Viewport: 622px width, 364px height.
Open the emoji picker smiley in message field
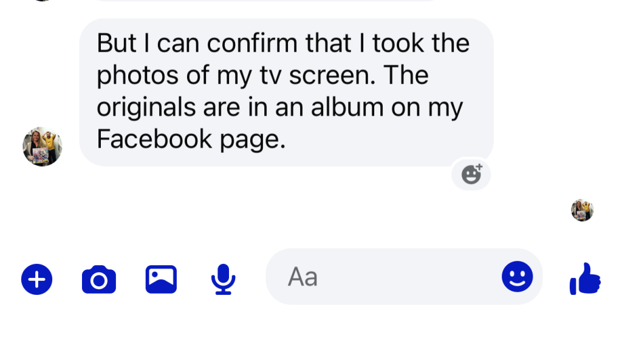517,277
